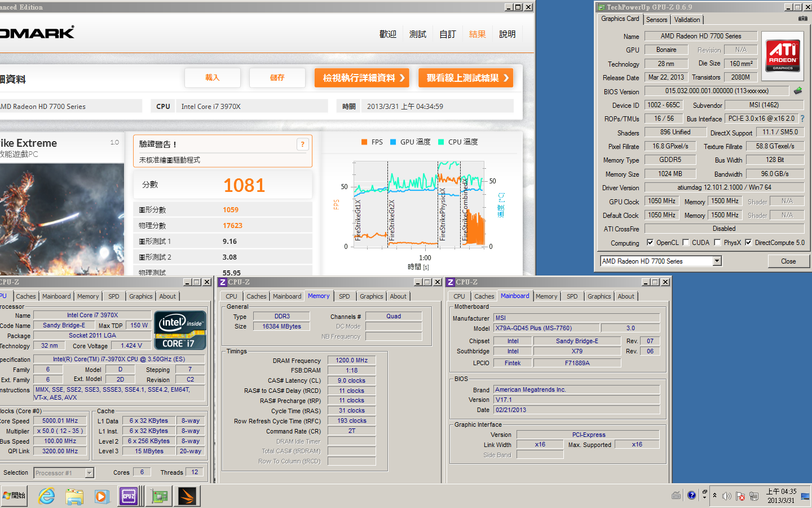Select the CPU-Z taskbar button

[x=129, y=496]
